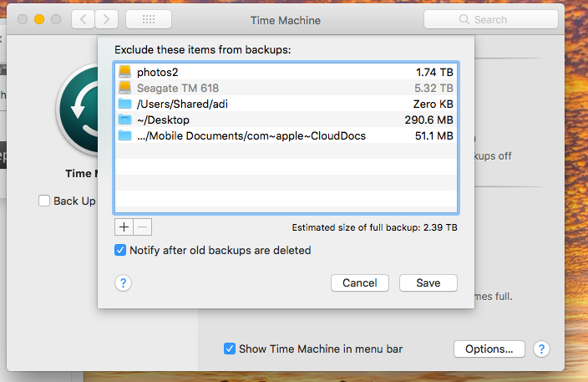Click the forward navigation arrow
The image size is (588, 382).
[x=107, y=19]
